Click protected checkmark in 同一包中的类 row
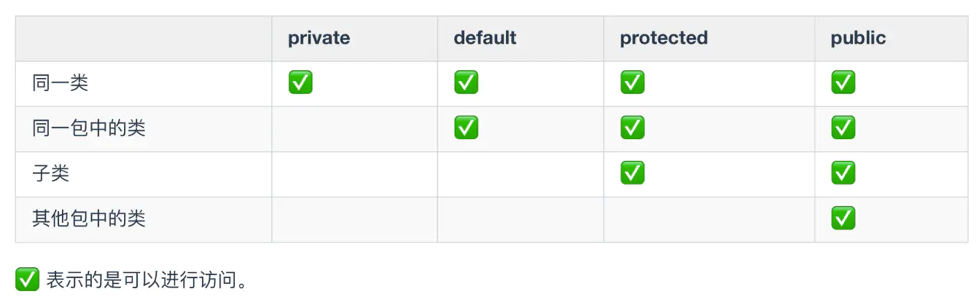Screen dimensions: 980x300 tap(632, 128)
